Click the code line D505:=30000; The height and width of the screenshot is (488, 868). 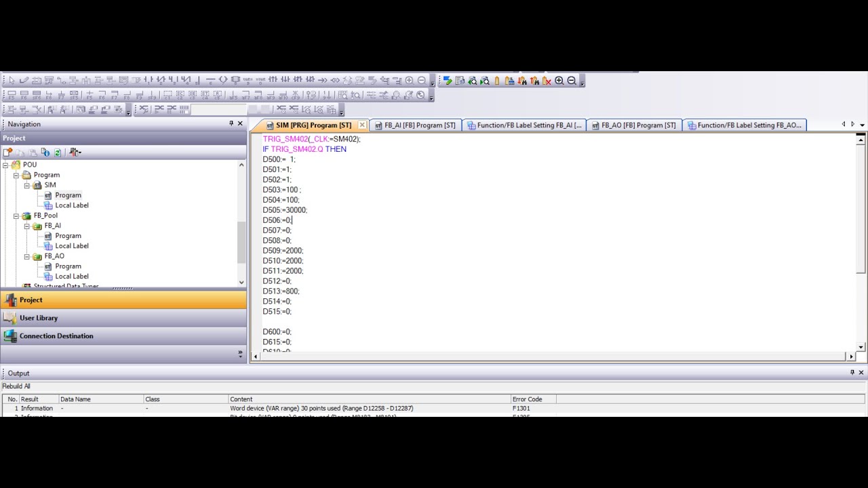pyautogui.click(x=285, y=210)
